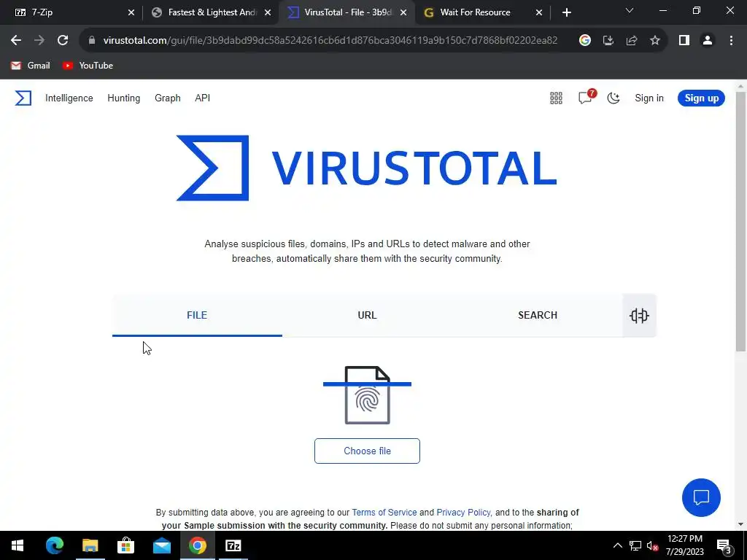
Task: Open notifications speech bubble with badge 7
Action: click(x=586, y=97)
